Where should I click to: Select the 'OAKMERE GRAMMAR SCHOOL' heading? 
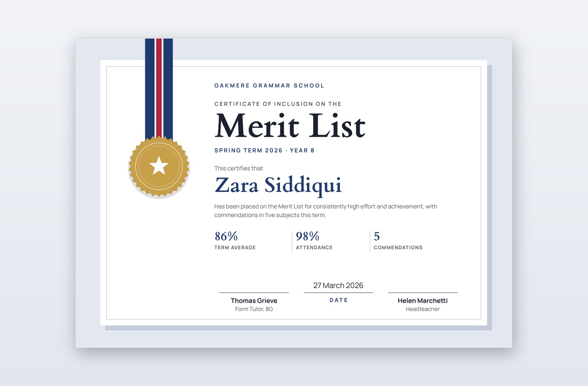pyautogui.click(x=269, y=86)
